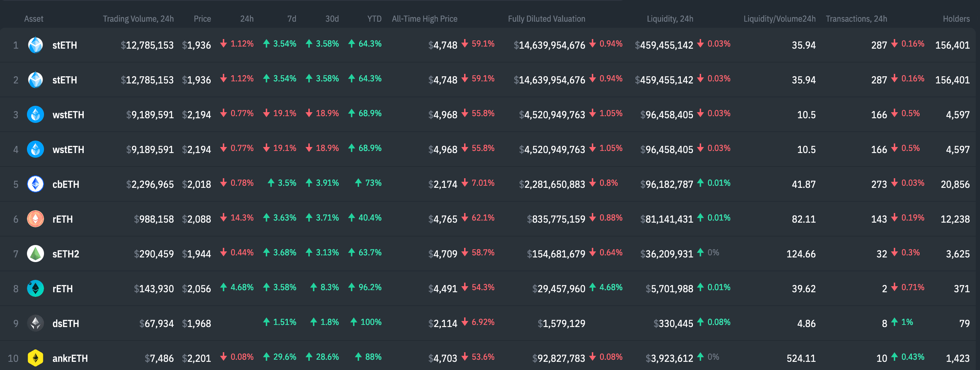The height and width of the screenshot is (370, 980).
Task: Click the stETH token icon in row 1
Action: [35, 45]
